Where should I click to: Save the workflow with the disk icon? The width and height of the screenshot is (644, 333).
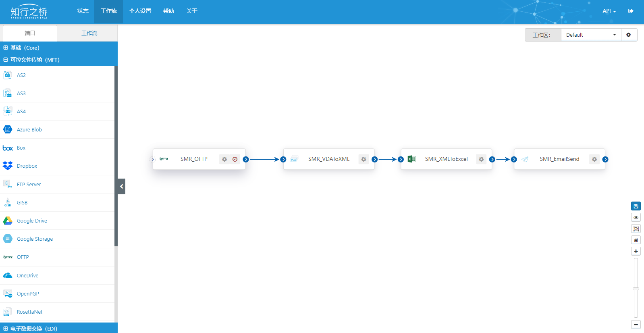click(x=636, y=206)
